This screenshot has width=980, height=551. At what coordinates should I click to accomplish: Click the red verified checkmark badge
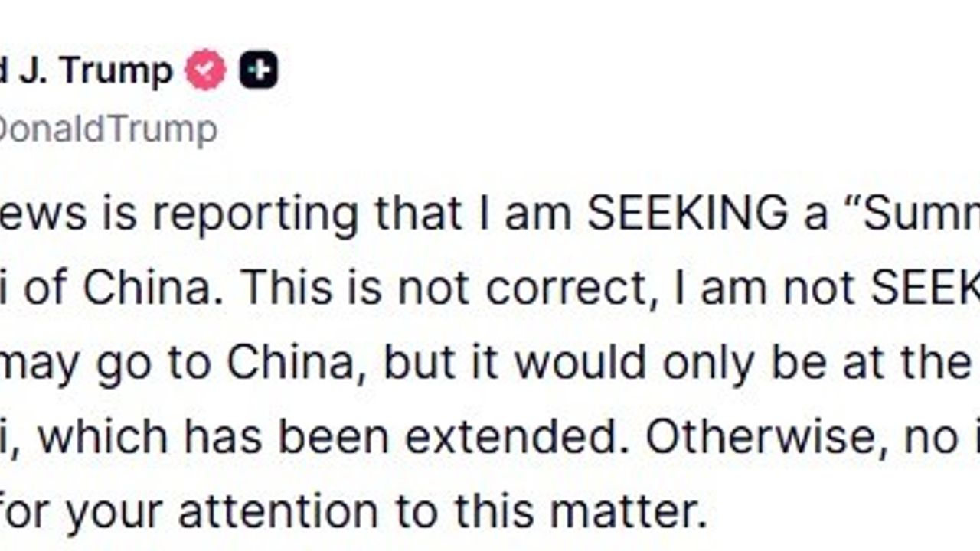pos(206,70)
